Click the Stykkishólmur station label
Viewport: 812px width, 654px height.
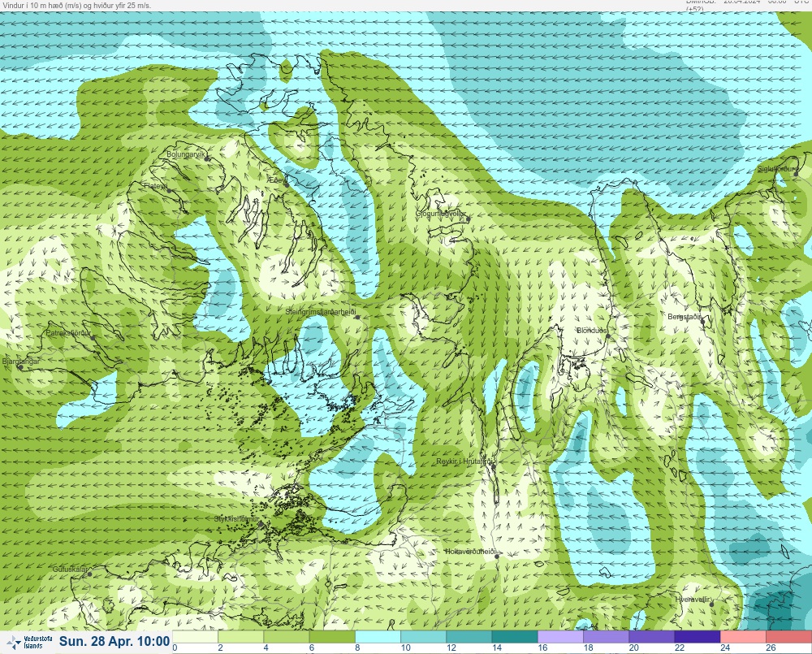(236, 519)
